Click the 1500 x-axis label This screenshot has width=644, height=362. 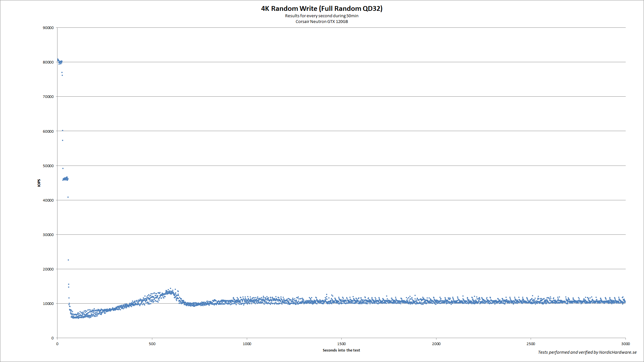tap(341, 344)
